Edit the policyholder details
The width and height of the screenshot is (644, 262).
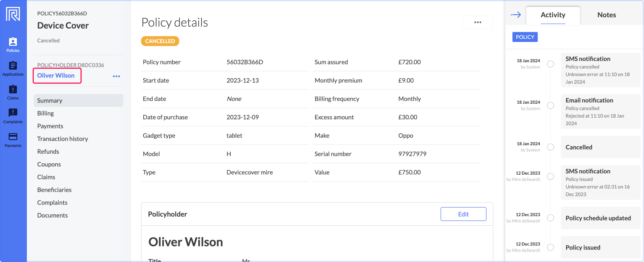click(x=463, y=214)
